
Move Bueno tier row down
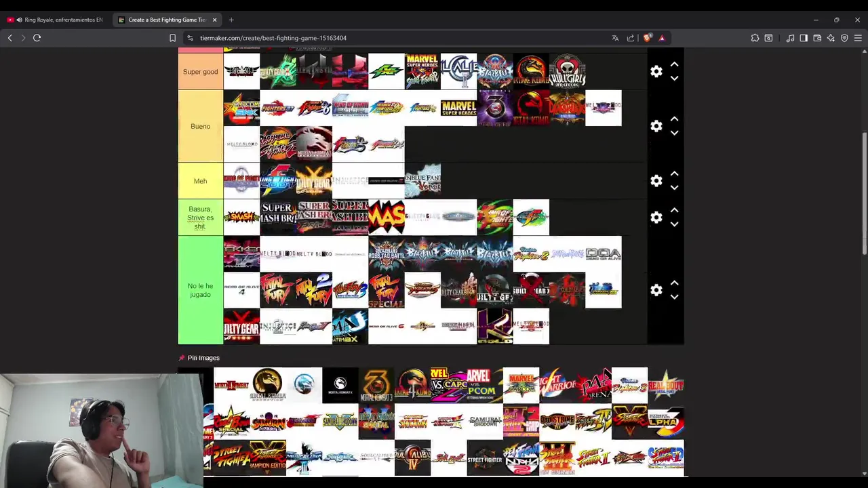(674, 133)
